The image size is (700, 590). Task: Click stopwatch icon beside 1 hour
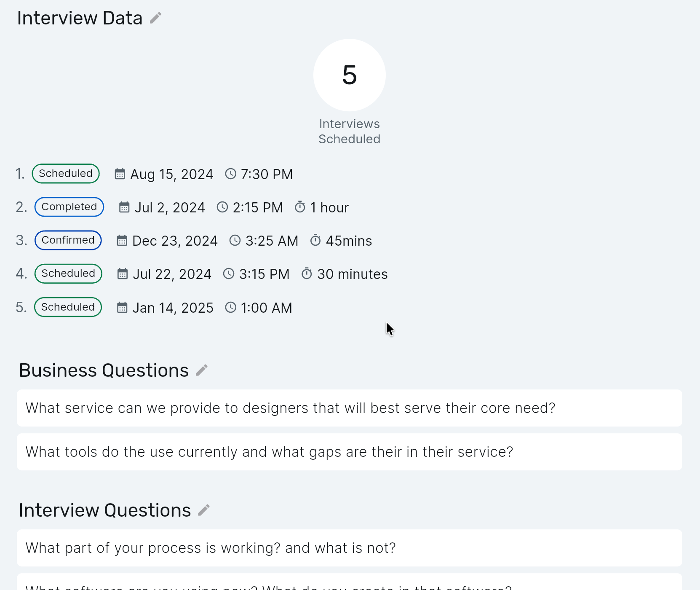[300, 207]
